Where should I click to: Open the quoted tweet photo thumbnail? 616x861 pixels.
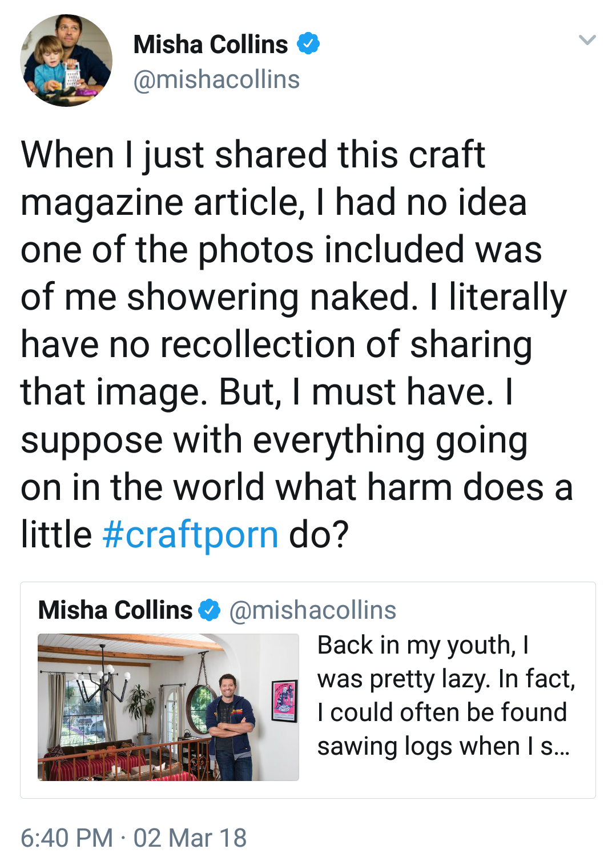(168, 707)
